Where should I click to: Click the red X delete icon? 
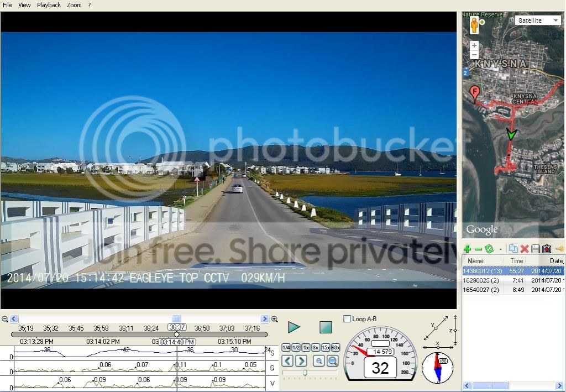(525, 249)
